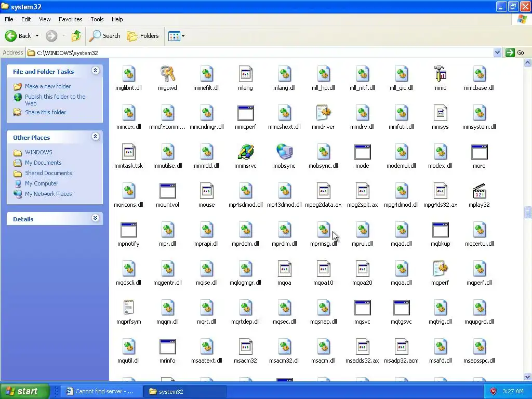Image resolution: width=532 pixels, height=399 pixels.
Task: Select the mplay32 clapperboard icon
Action: [480, 191]
